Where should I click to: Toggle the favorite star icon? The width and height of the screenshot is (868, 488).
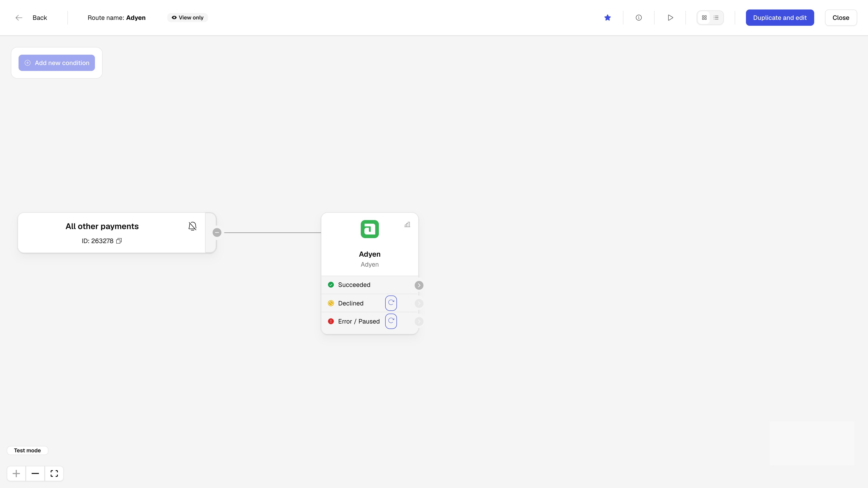pos(608,18)
